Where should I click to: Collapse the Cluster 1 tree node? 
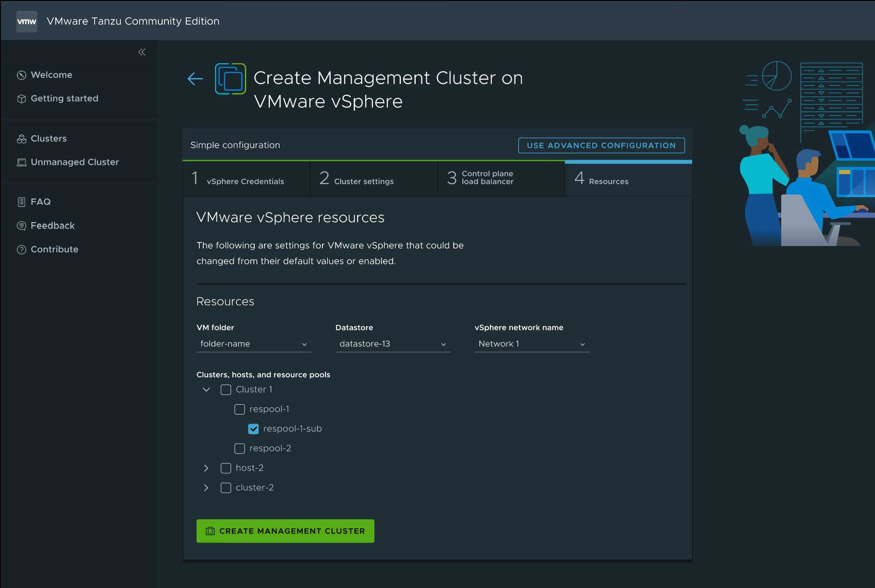[206, 390]
